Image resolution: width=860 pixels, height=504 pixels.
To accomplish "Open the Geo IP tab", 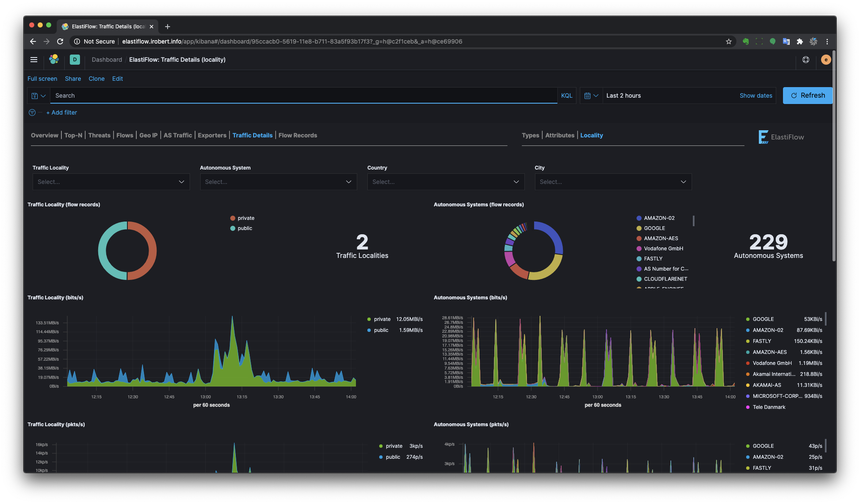I will tap(149, 135).
